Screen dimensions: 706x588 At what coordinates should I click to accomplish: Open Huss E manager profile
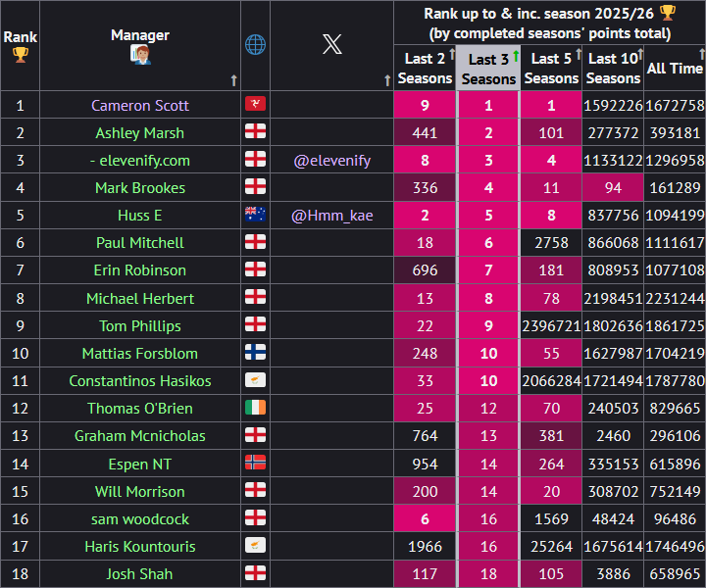point(140,216)
